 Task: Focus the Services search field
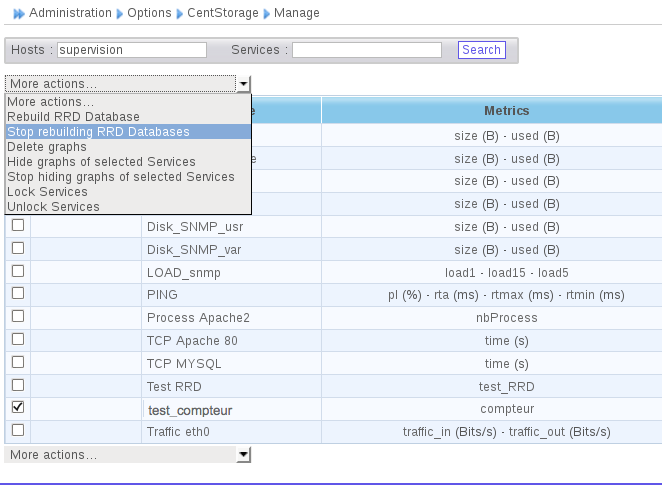point(366,50)
